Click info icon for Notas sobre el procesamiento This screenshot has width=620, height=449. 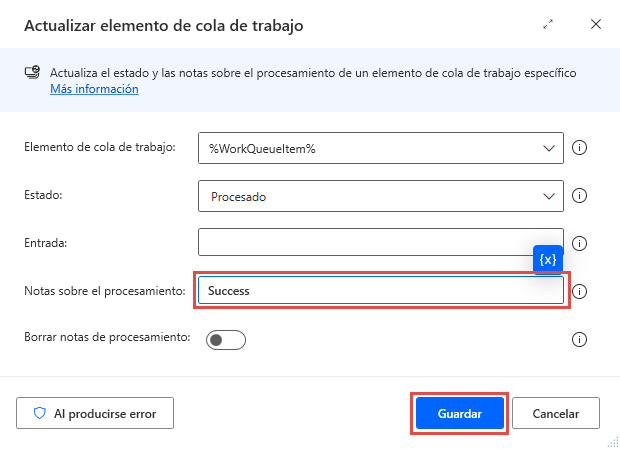[578, 292]
